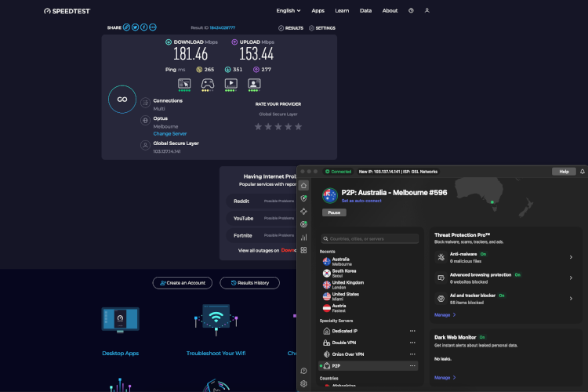Share result on Facebook
Viewport: 588px width, 392px height.
144,27
